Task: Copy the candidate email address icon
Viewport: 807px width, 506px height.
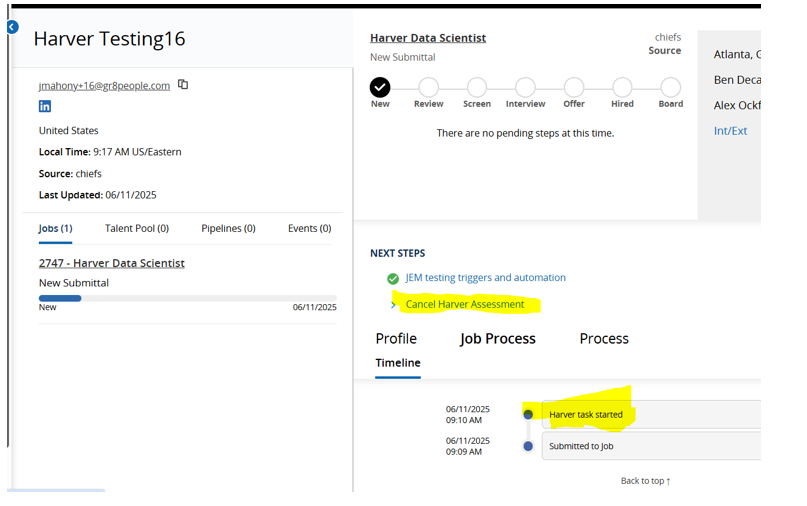Action: tap(183, 85)
